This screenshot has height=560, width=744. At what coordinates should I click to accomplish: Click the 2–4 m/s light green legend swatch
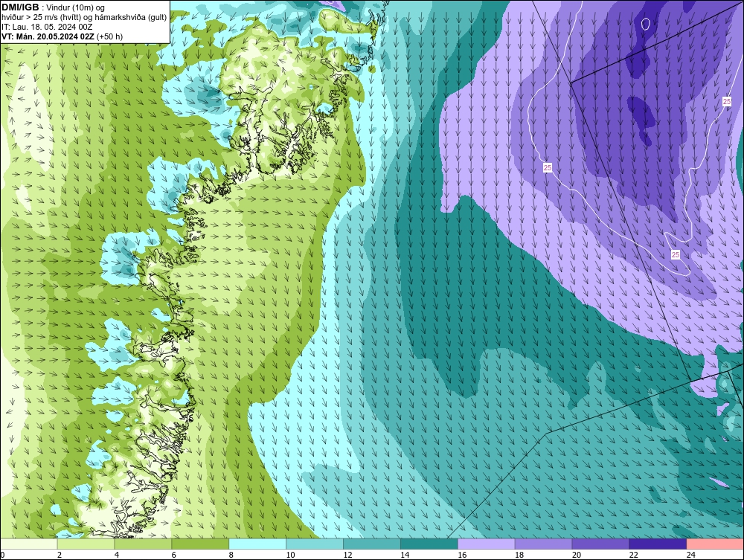coord(86,544)
